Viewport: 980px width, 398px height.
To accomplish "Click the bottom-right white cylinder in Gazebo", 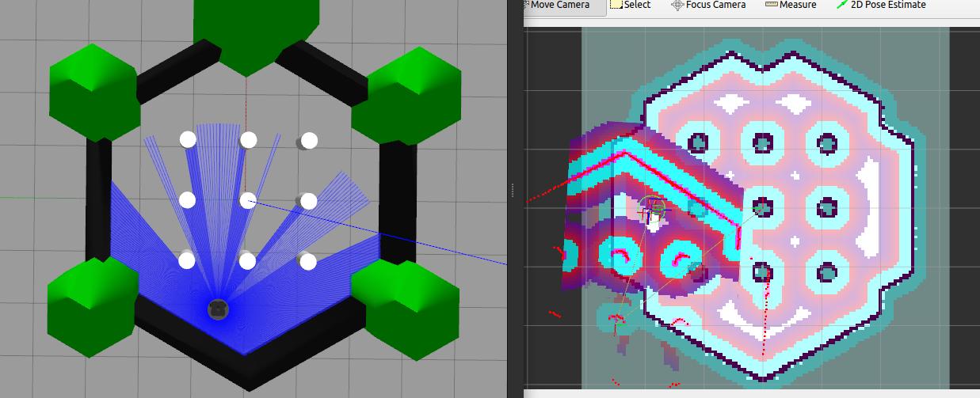I will click(308, 260).
